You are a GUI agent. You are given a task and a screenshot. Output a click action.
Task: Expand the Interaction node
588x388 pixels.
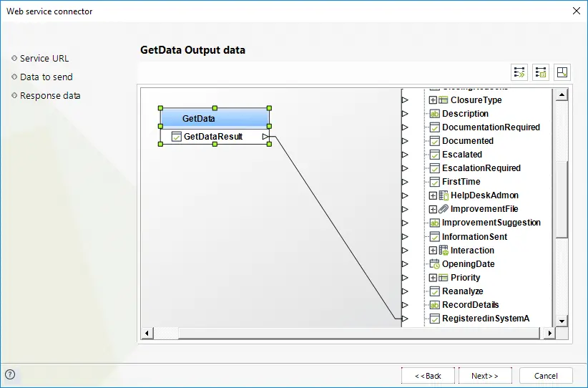433,251
